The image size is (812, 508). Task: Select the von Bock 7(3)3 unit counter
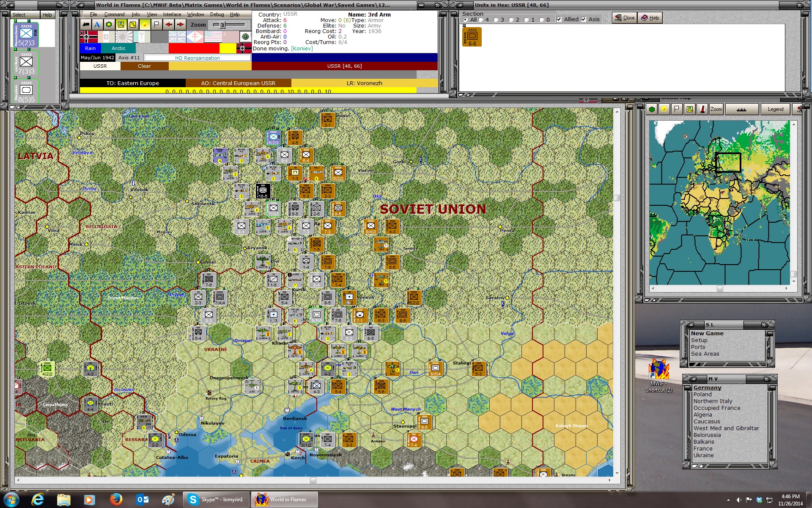[26, 63]
